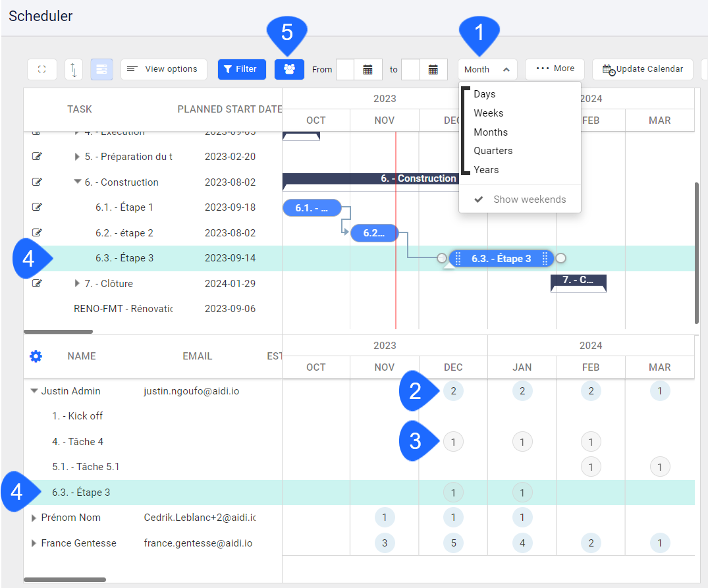Collapse the 6. Construction task group
The image size is (708, 588).
[77, 182]
